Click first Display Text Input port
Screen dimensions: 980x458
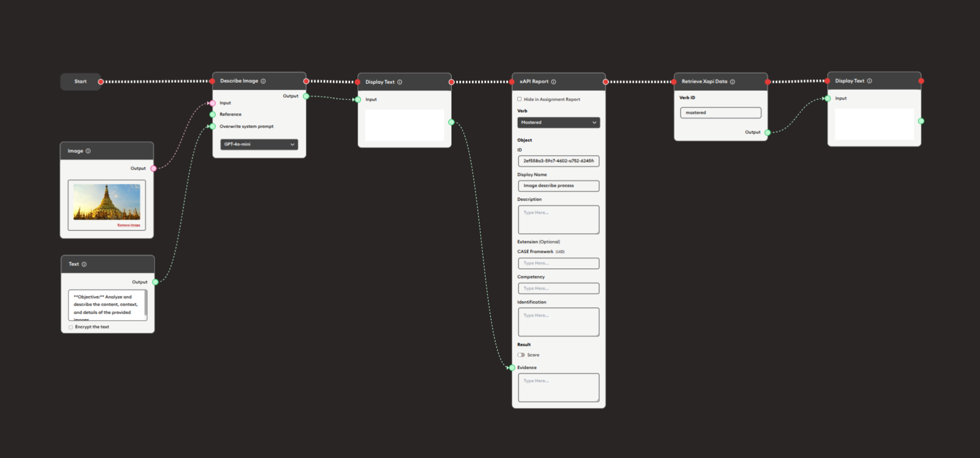pos(358,99)
